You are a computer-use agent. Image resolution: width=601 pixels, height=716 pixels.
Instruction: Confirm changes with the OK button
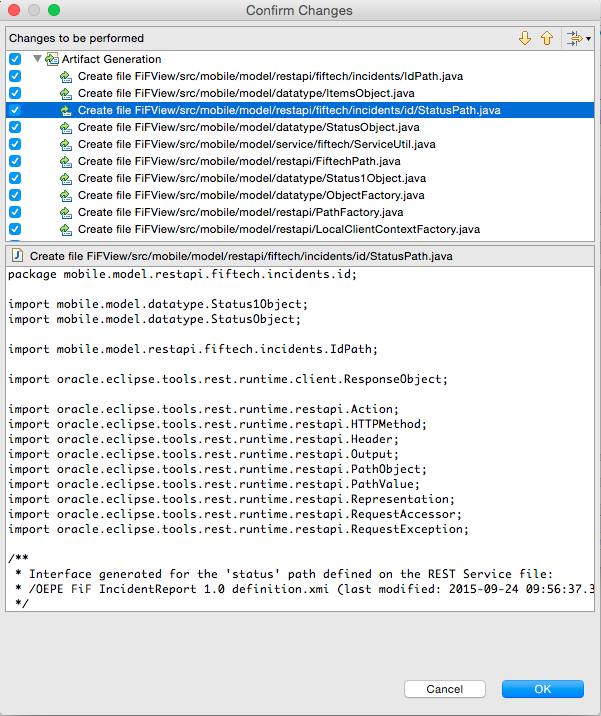pyautogui.click(x=543, y=689)
